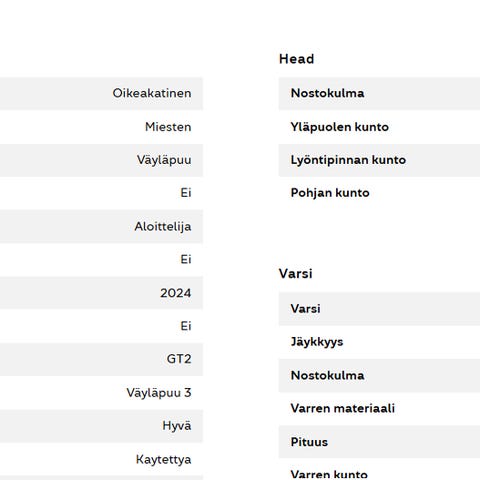480x480 pixels.
Task: Select the Väyläpuu value row
Action: (101, 160)
